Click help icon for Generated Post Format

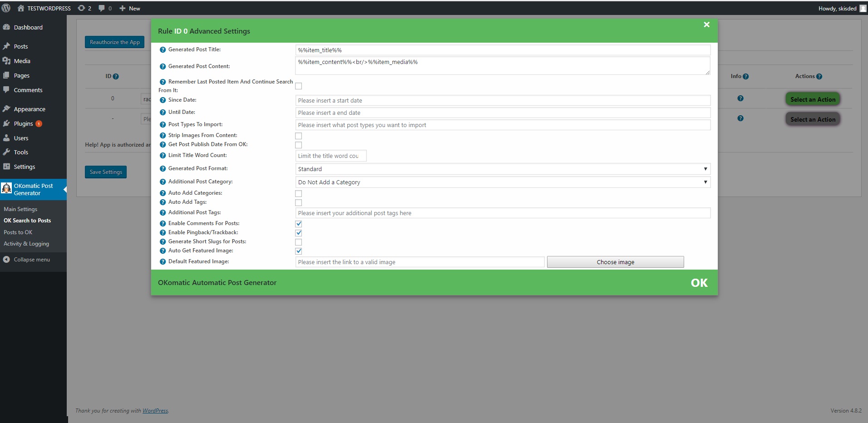pos(163,169)
